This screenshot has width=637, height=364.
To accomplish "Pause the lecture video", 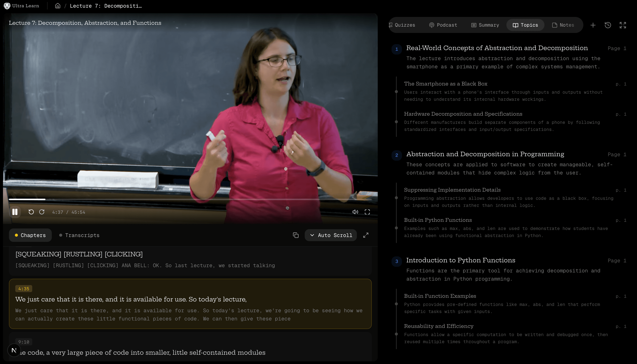I will 15,212.
